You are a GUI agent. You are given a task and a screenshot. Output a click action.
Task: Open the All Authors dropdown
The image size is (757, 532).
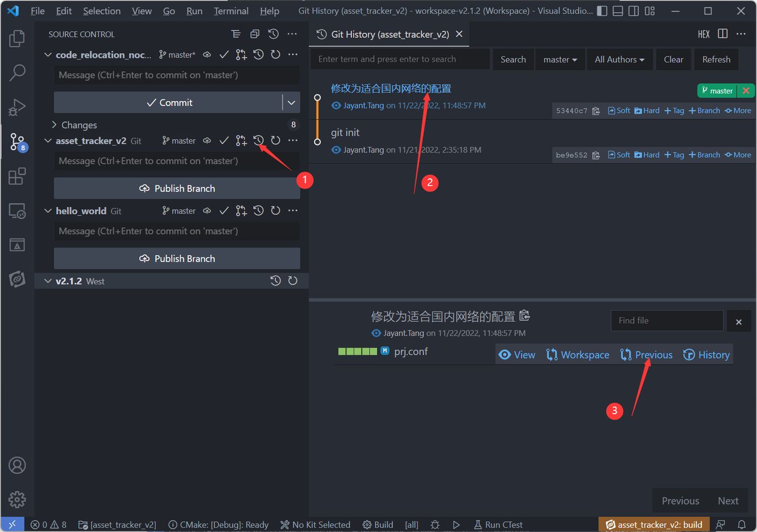[x=619, y=59]
